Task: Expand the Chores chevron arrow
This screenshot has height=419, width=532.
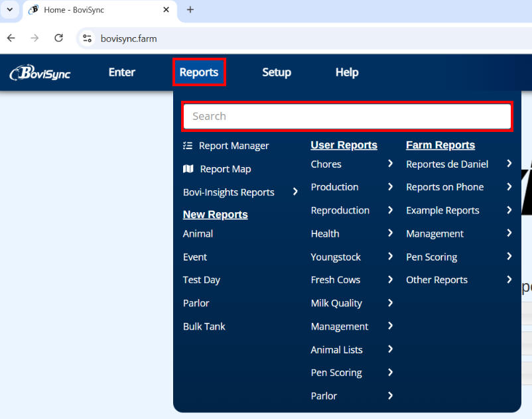Action: (x=390, y=164)
